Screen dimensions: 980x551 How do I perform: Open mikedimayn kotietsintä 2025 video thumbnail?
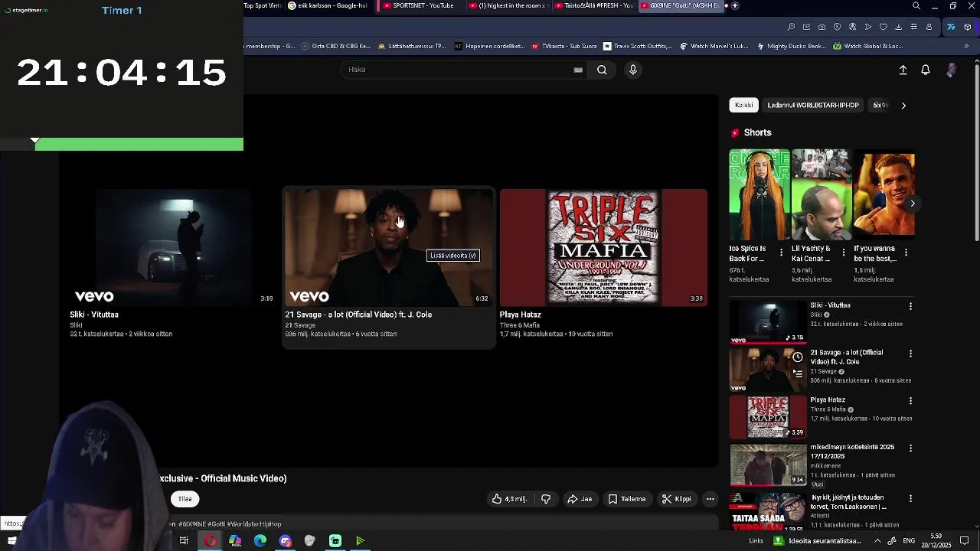768,465
